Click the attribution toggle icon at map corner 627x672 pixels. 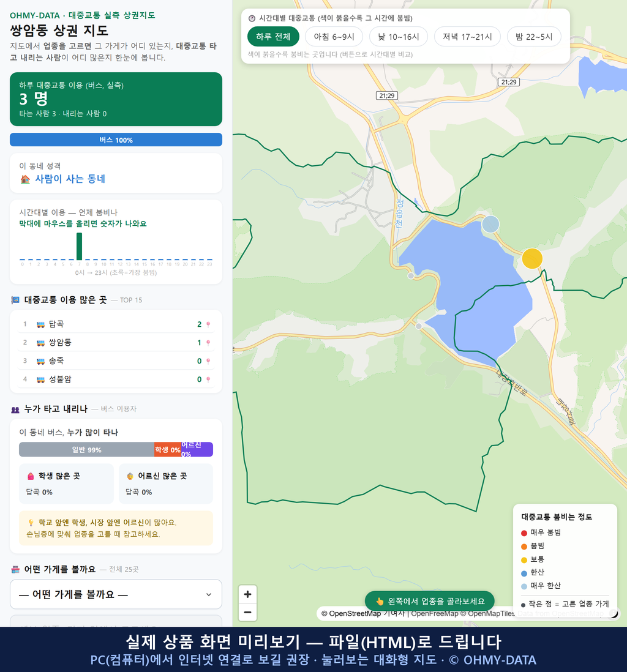click(x=614, y=614)
